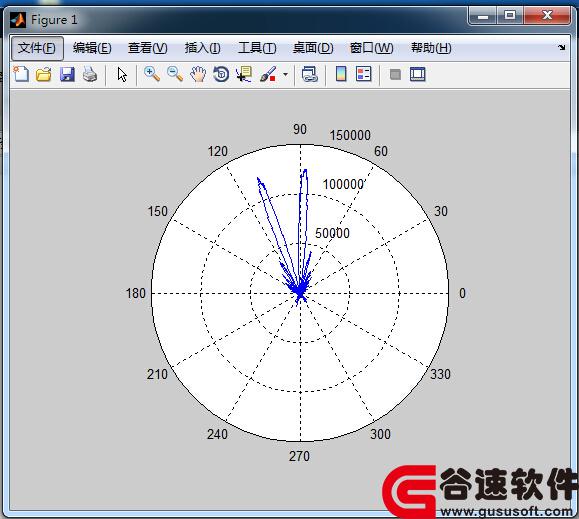Select the Brush data tool

268,74
